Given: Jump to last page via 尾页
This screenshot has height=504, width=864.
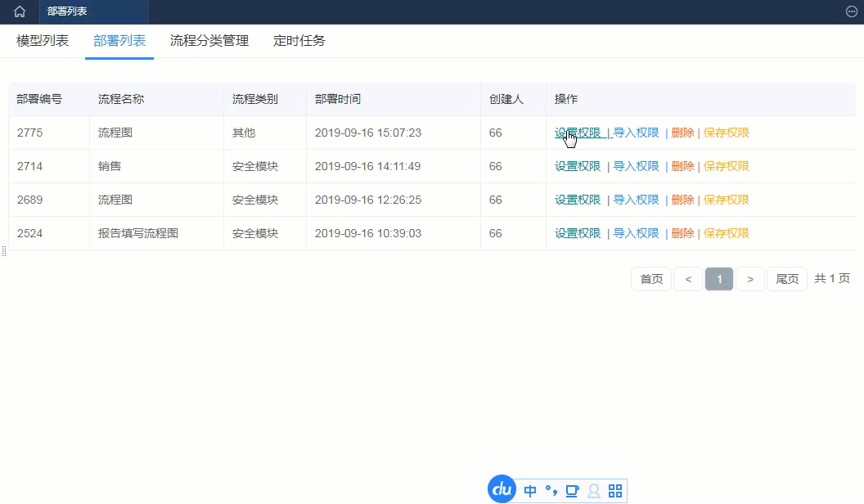Looking at the screenshot, I should [x=787, y=279].
